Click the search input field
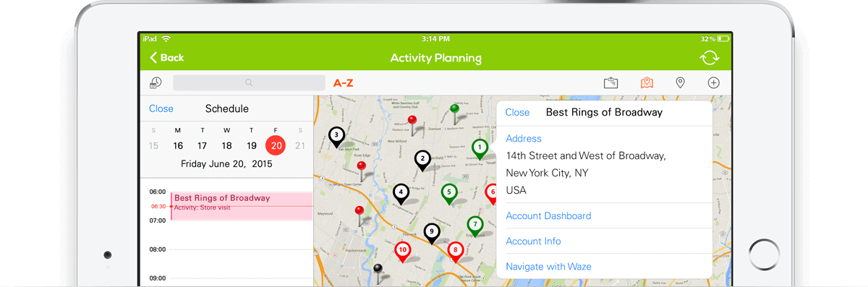Screen dimensions: 868x287 click(x=249, y=82)
